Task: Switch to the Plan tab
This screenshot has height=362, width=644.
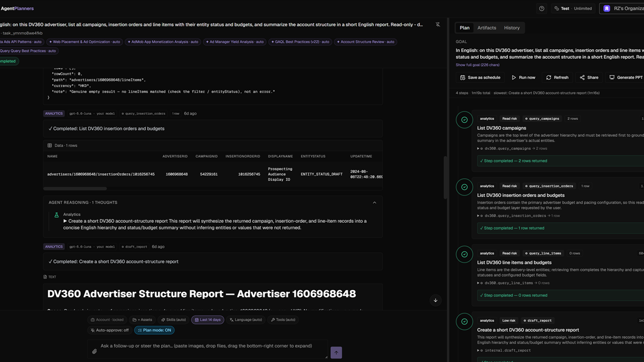Action: 464,28
